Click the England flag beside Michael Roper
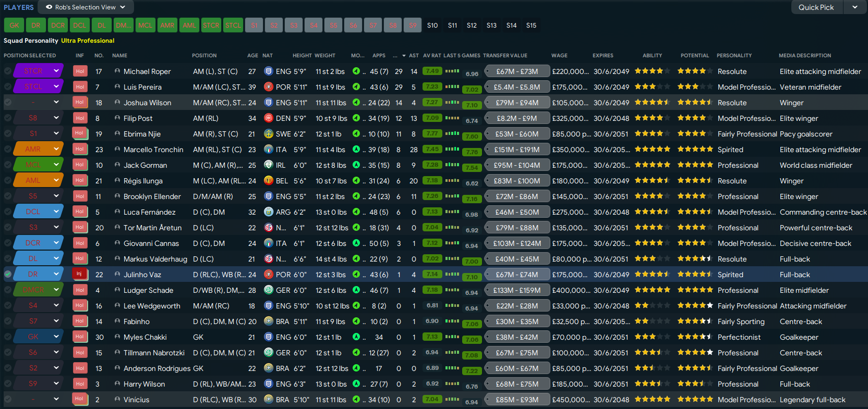The image size is (868, 409). pos(269,71)
